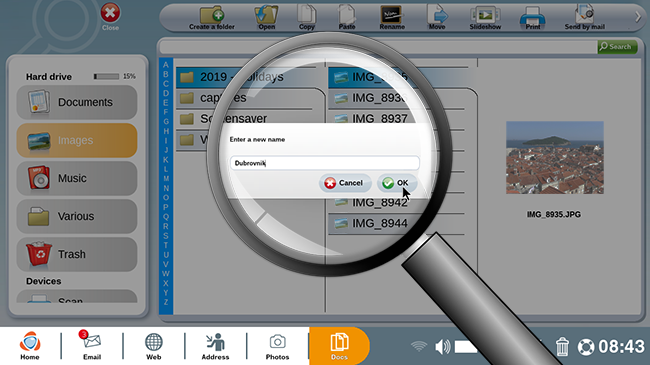Click the Hard drive usage bar
Image resolution: width=650 pixels, height=365 pixels.
(x=106, y=76)
